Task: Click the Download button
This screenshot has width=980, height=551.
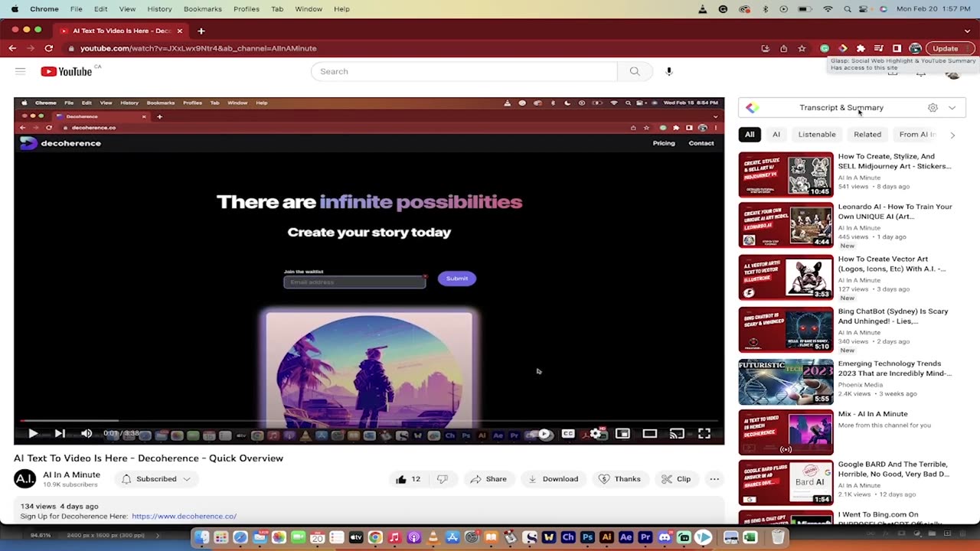Action: [553, 479]
